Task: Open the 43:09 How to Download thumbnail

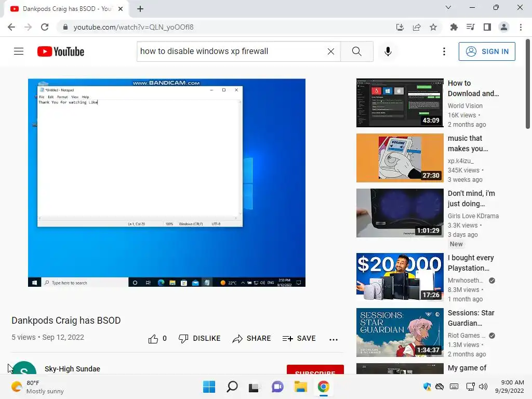Action: point(400,103)
